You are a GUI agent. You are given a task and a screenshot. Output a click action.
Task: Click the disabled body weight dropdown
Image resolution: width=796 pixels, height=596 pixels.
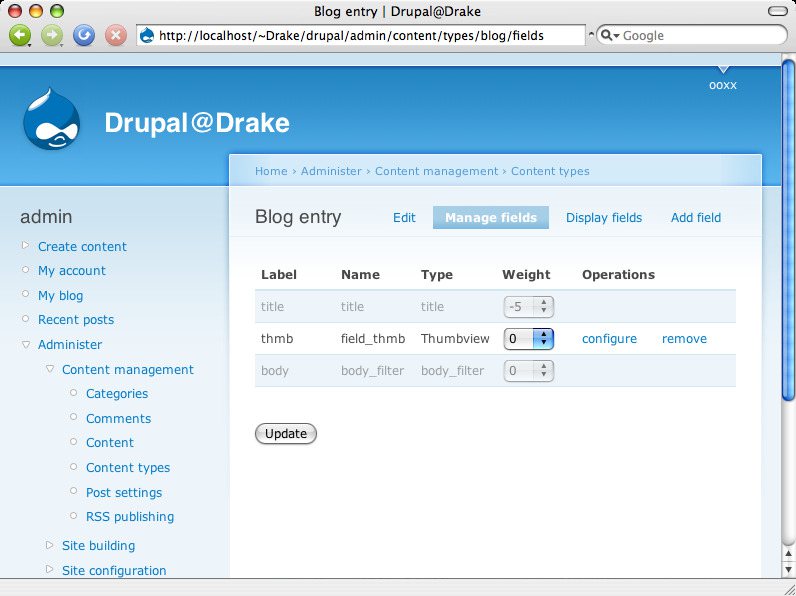528,371
